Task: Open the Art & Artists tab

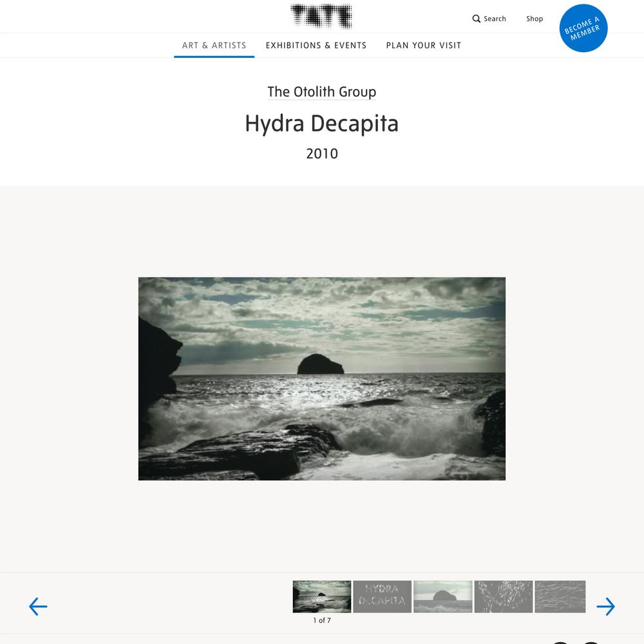Action: pos(214,45)
